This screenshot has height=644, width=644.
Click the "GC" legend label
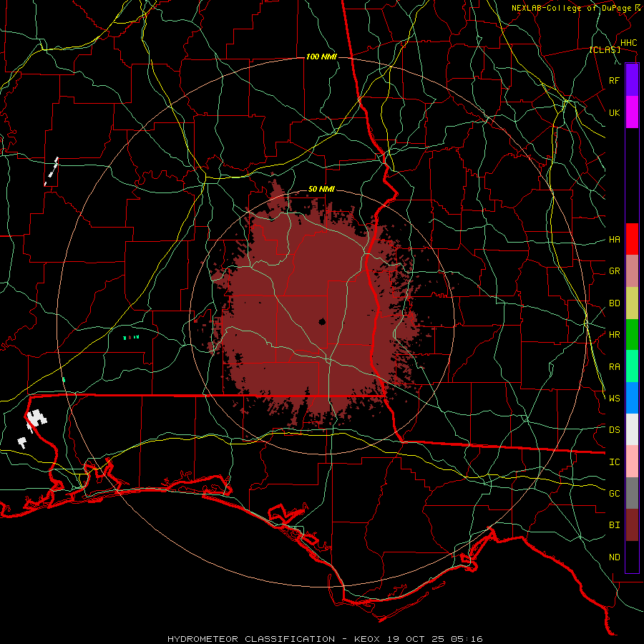(614, 493)
